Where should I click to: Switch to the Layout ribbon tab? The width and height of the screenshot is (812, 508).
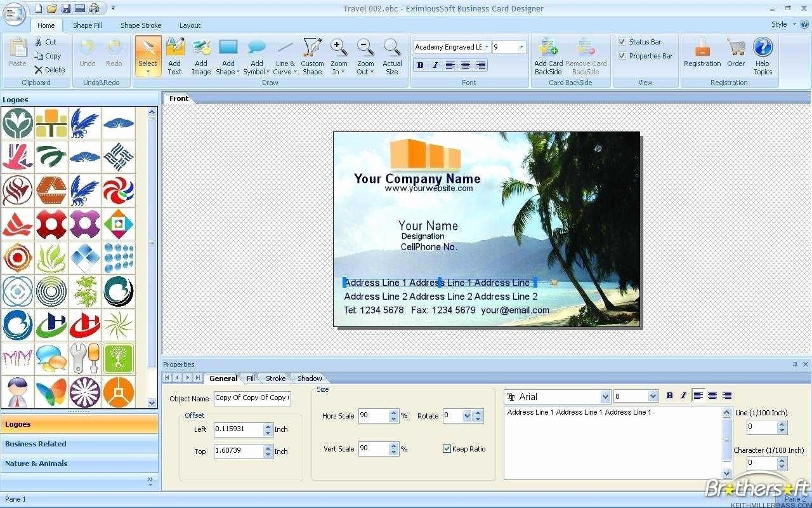pyautogui.click(x=189, y=25)
